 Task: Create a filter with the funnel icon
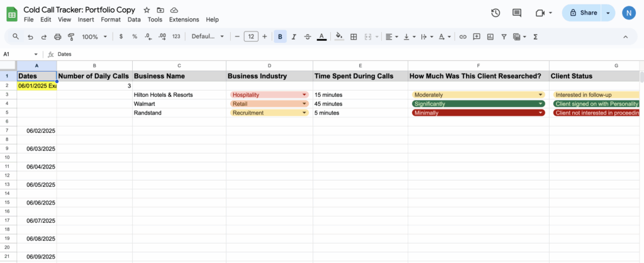(504, 36)
